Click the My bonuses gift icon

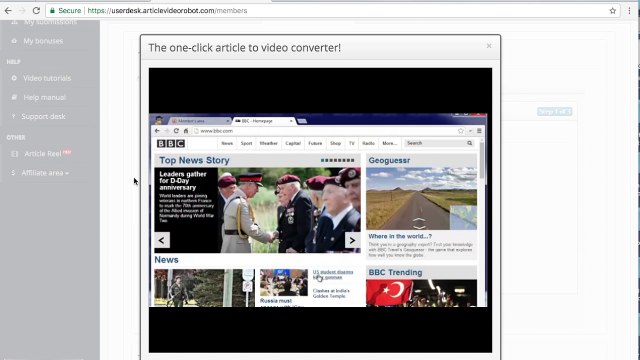[x=14, y=41]
